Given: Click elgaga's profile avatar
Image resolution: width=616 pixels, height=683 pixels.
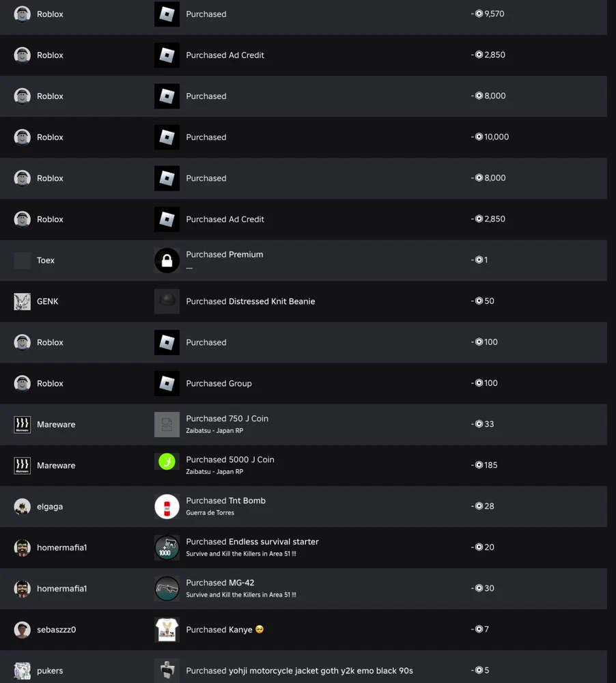Looking at the screenshot, I should pos(23,506).
